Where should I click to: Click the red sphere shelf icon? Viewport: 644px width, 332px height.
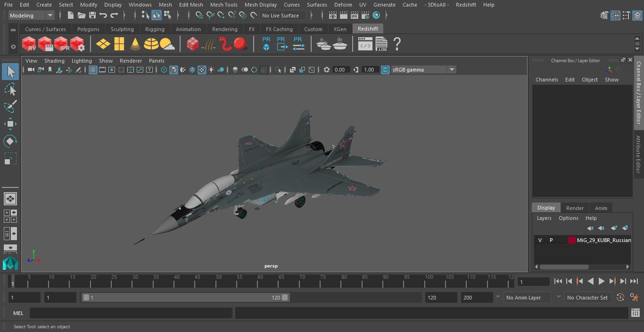coord(240,44)
